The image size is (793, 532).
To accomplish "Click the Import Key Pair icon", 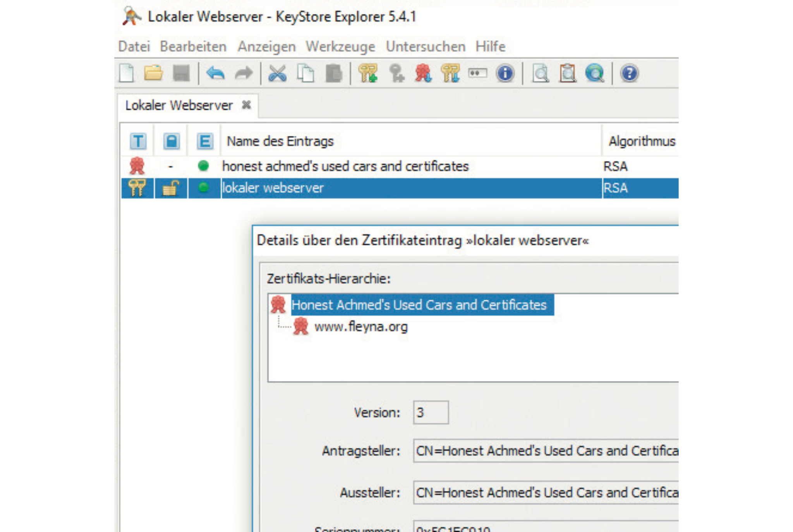I will point(450,73).
